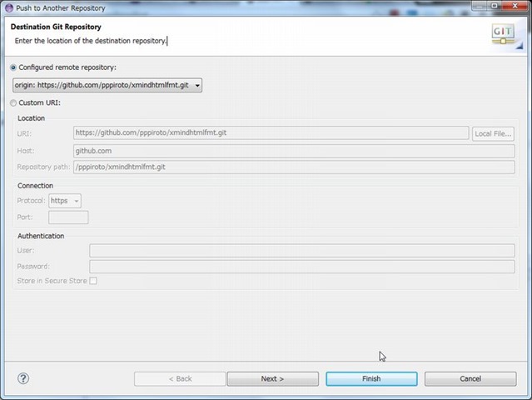
Task: Enable the Store in Secure Store checkbox
Action: (93, 281)
